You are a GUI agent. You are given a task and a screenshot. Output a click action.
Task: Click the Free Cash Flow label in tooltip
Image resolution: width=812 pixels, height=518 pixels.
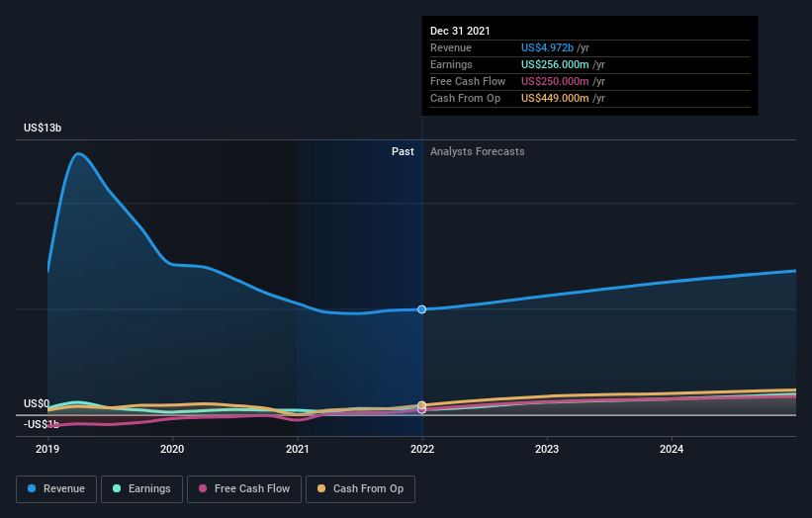tap(468, 81)
